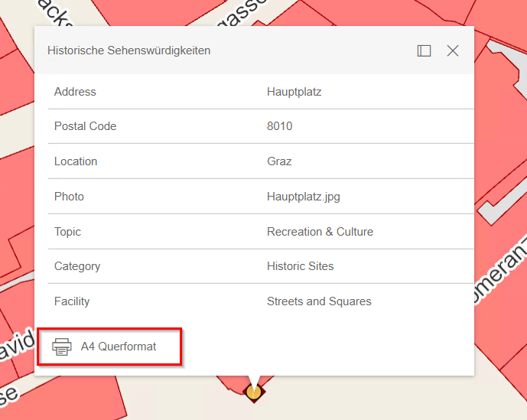Select the Category value Historic Sites
The width and height of the screenshot is (527, 420).
click(x=300, y=266)
